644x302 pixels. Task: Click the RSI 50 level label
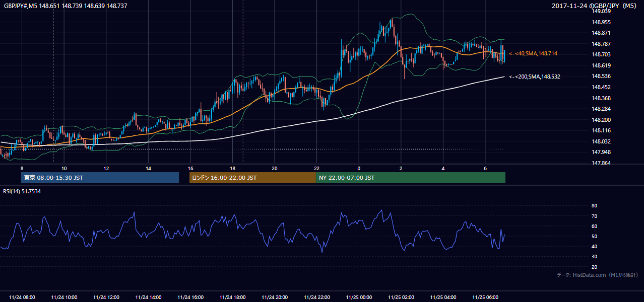[x=594, y=237]
